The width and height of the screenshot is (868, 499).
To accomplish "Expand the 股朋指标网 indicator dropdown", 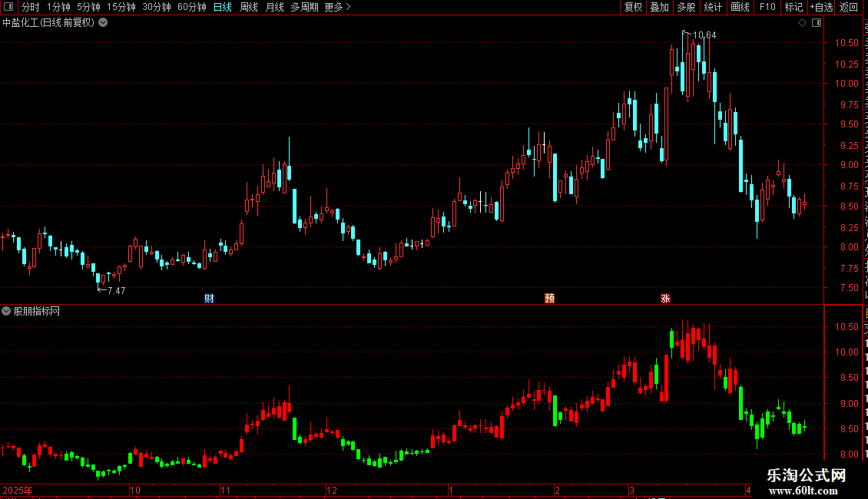I will coord(6,311).
